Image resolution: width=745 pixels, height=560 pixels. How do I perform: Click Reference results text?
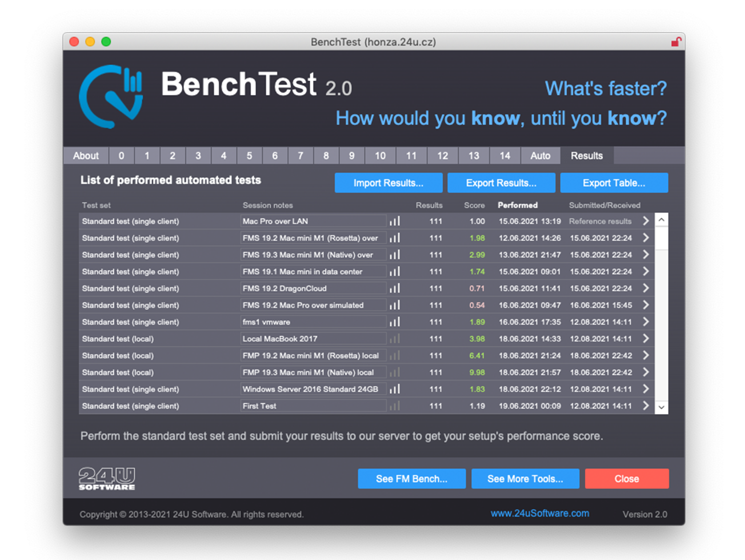(x=600, y=221)
